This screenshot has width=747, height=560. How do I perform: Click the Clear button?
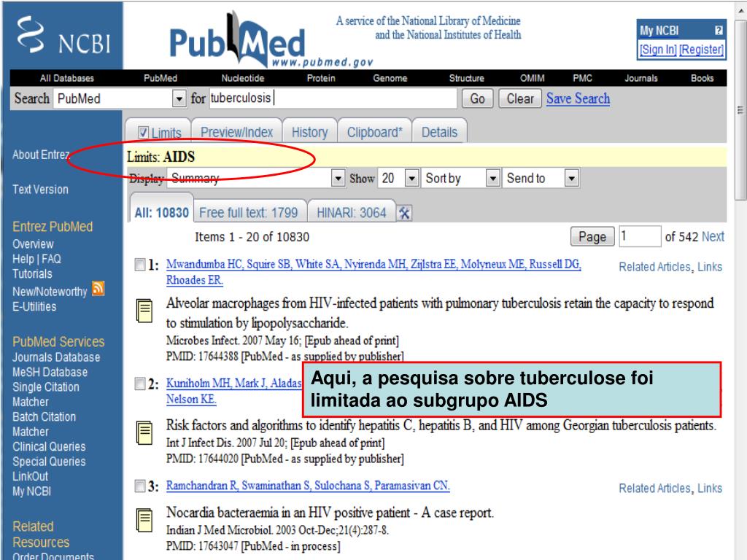click(x=519, y=98)
